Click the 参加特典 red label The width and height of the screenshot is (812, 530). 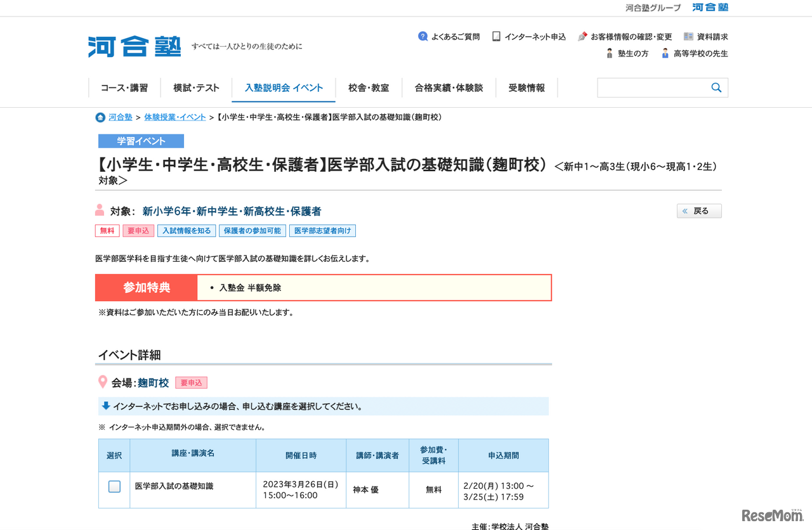[147, 288]
